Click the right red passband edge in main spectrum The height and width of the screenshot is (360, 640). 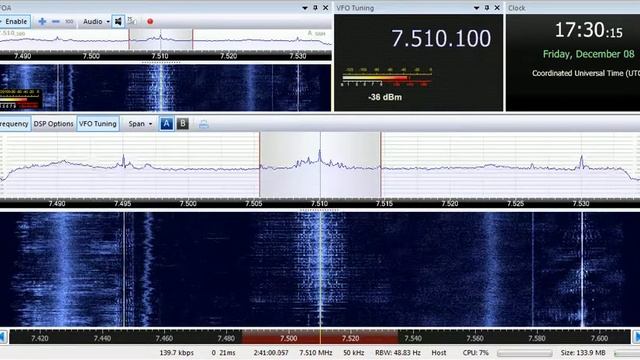[x=381, y=165]
